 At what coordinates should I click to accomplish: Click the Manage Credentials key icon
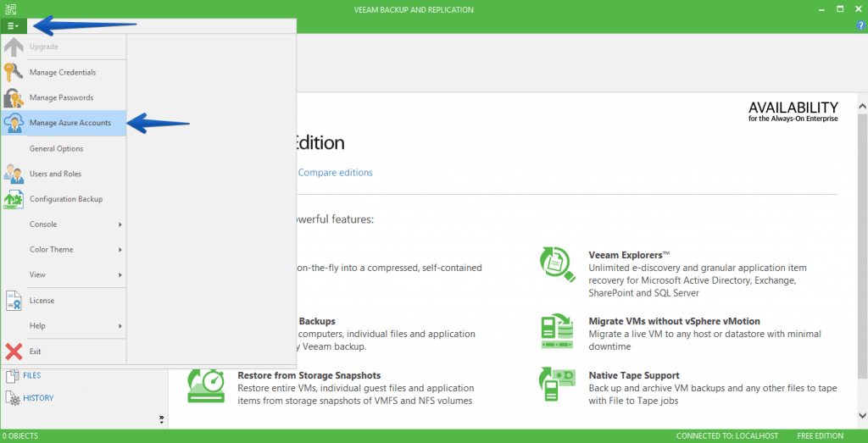coord(14,72)
